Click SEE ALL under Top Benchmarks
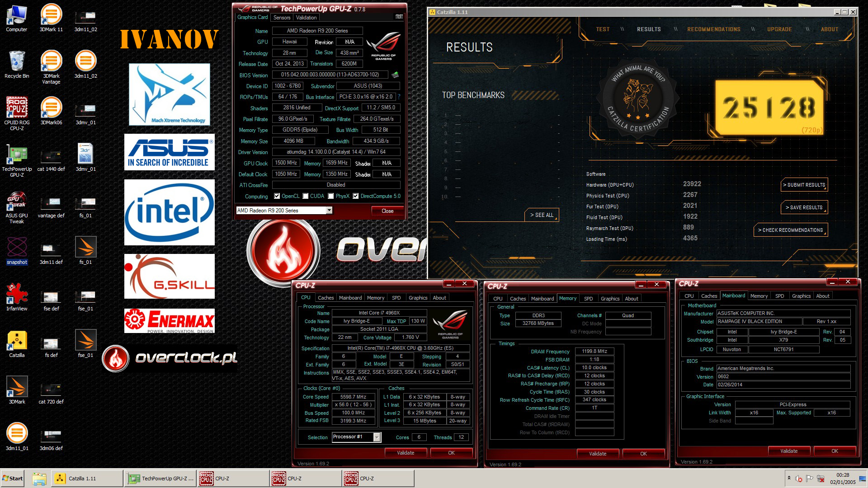 coord(542,215)
